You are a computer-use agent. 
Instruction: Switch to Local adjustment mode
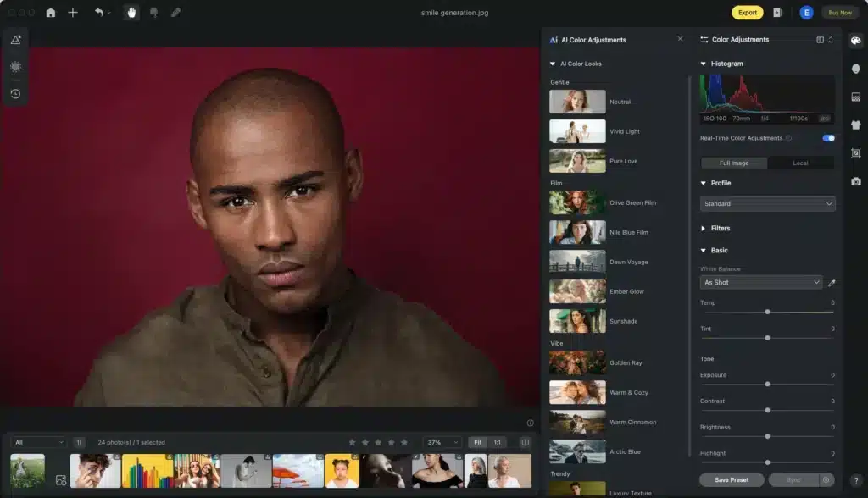pyautogui.click(x=800, y=163)
